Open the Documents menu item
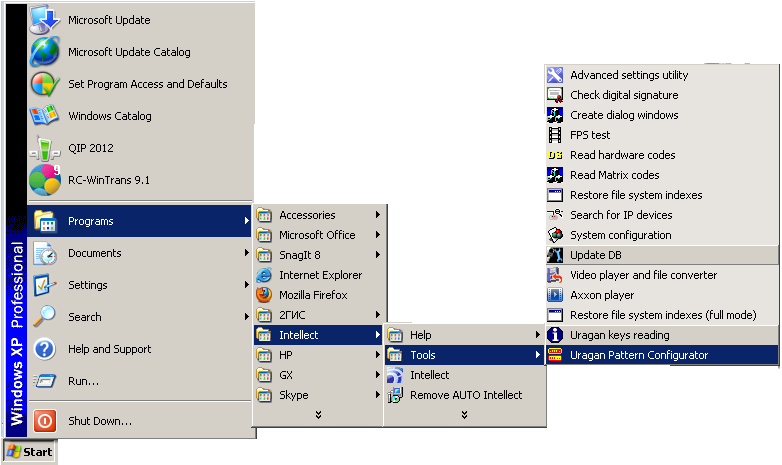Screen dimensions: 782x465 pos(140,253)
